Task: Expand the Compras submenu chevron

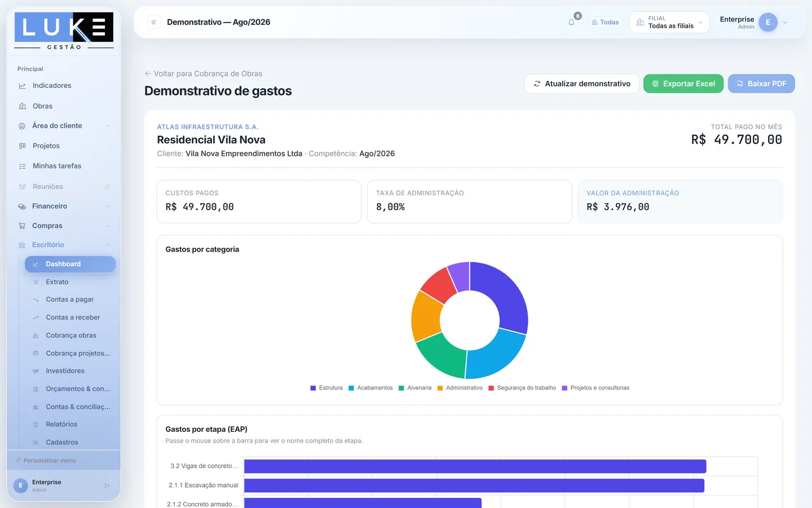Action: [108, 226]
